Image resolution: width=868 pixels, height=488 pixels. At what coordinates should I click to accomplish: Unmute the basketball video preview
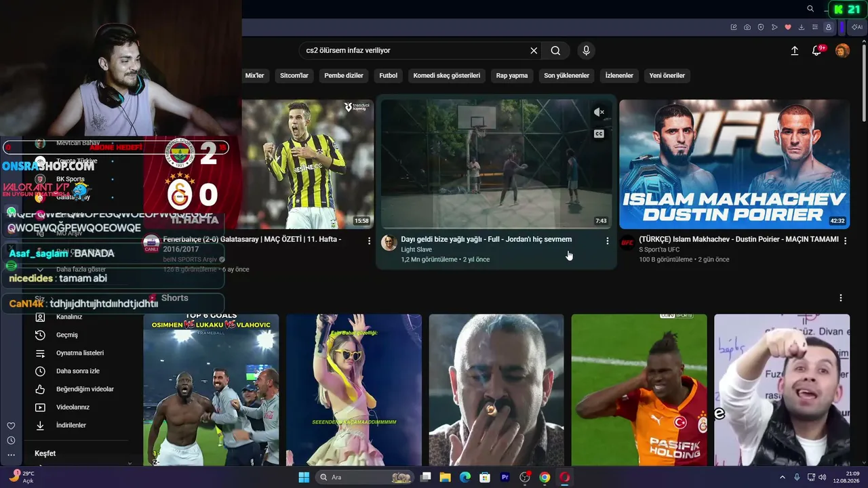click(599, 113)
